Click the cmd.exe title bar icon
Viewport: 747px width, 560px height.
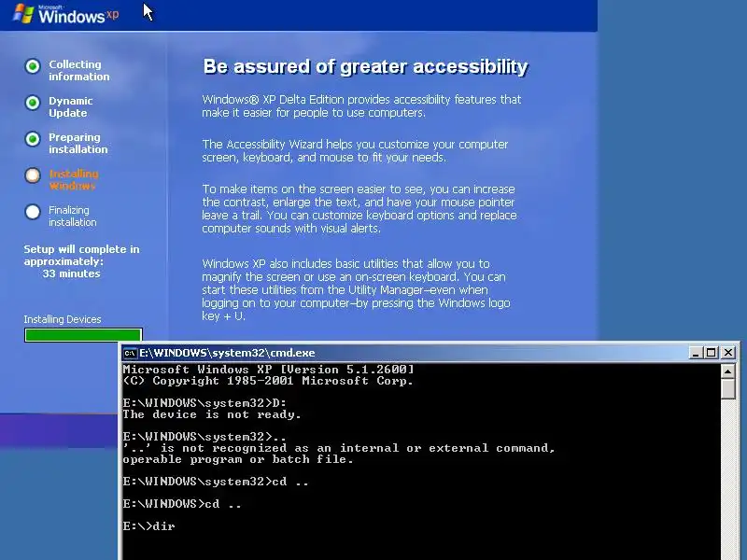click(130, 353)
